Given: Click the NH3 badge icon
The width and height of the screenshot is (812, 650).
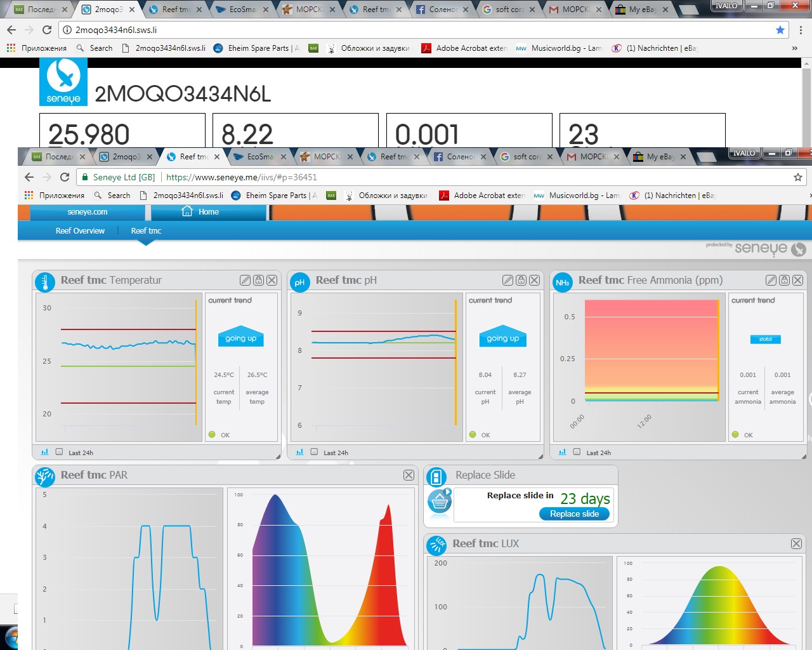Looking at the screenshot, I should coord(563,282).
